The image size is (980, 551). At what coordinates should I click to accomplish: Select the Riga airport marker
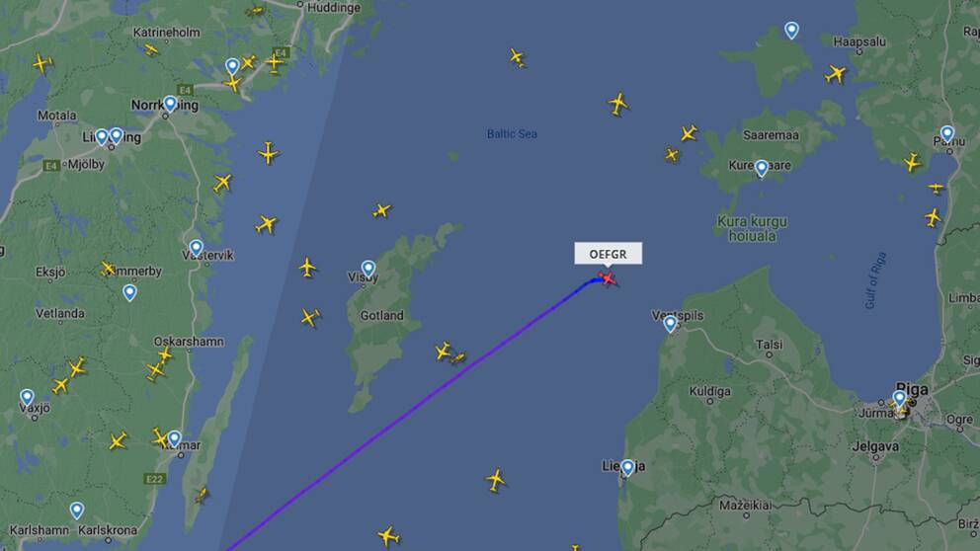click(x=899, y=398)
